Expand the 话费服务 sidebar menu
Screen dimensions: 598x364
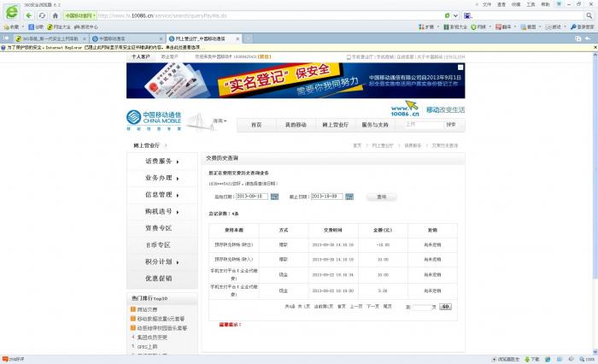[162, 161]
